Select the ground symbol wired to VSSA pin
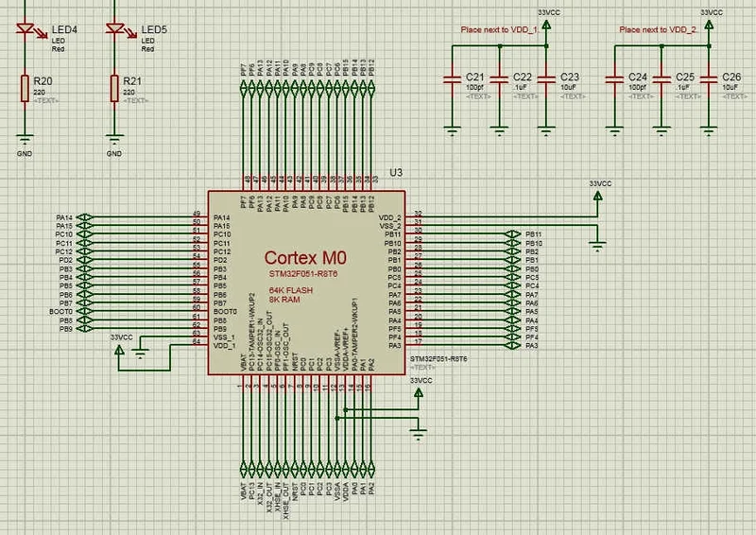This screenshot has width=756, height=535. click(418, 434)
